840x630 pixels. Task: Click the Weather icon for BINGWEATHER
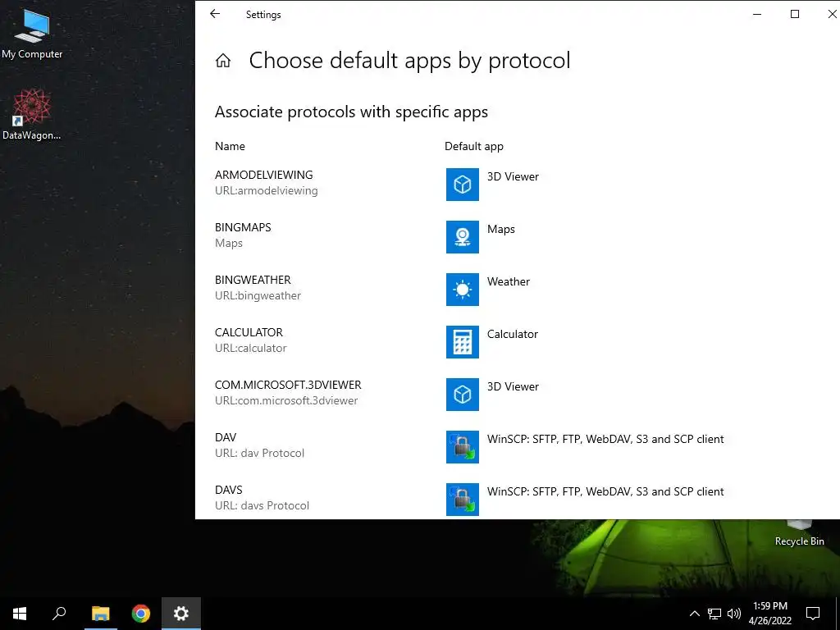[463, 290]
